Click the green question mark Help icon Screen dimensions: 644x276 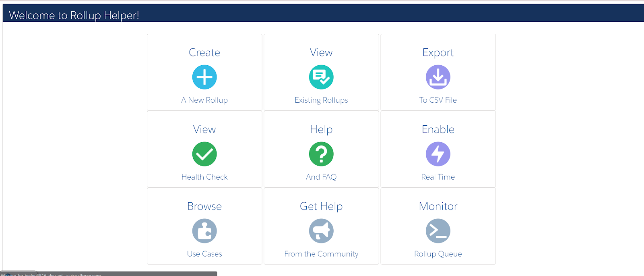[321, 154]
